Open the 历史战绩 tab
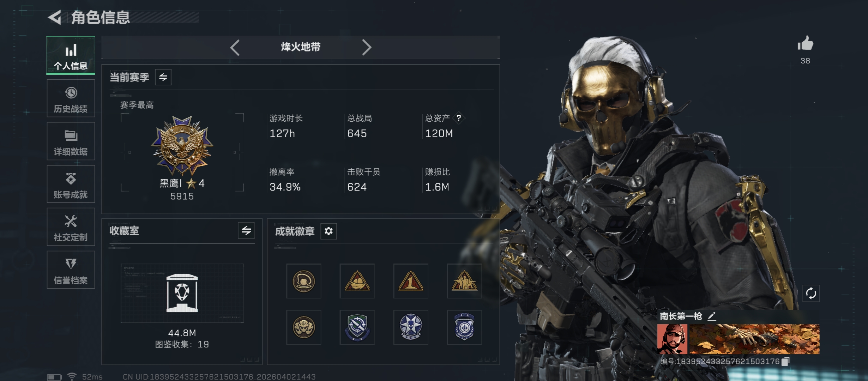Viewport: 868px width, 381px height. (71, 98)
